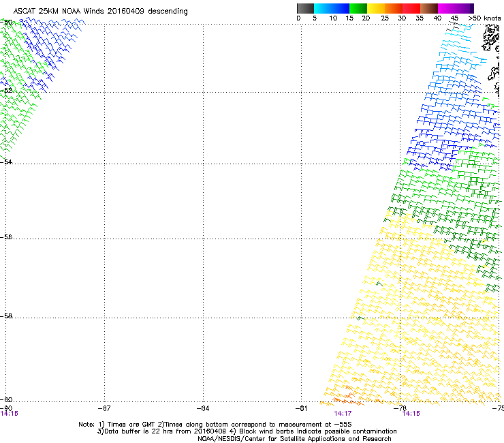Click the -78 longitude axis label
This screenshot has width=504, height=443.
point(400,408)
